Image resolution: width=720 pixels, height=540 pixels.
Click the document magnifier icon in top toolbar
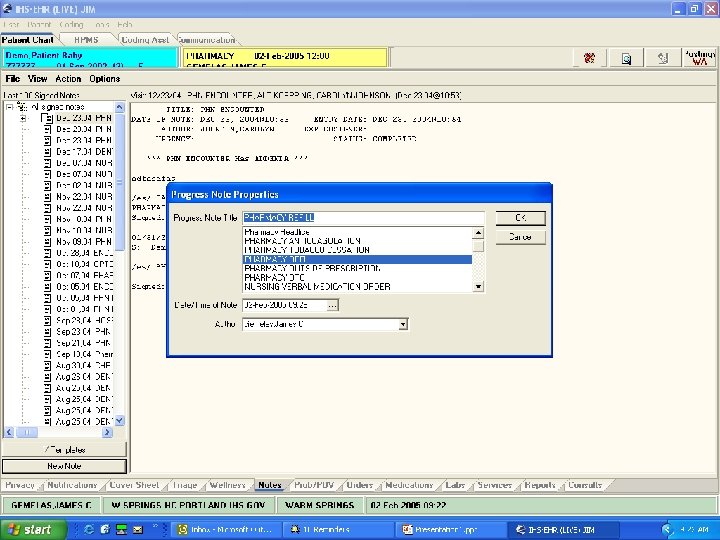(x=626, y=58)
